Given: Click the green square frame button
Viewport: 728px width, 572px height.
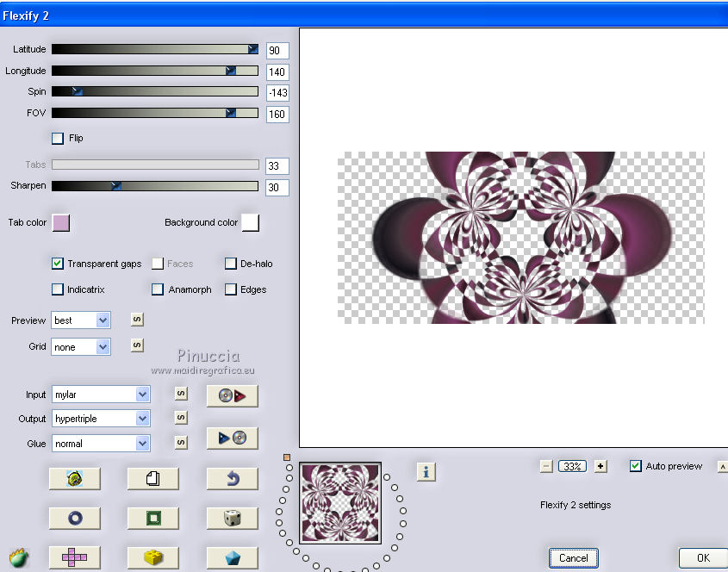Looking at the screenshot, I should pos(153,518).
